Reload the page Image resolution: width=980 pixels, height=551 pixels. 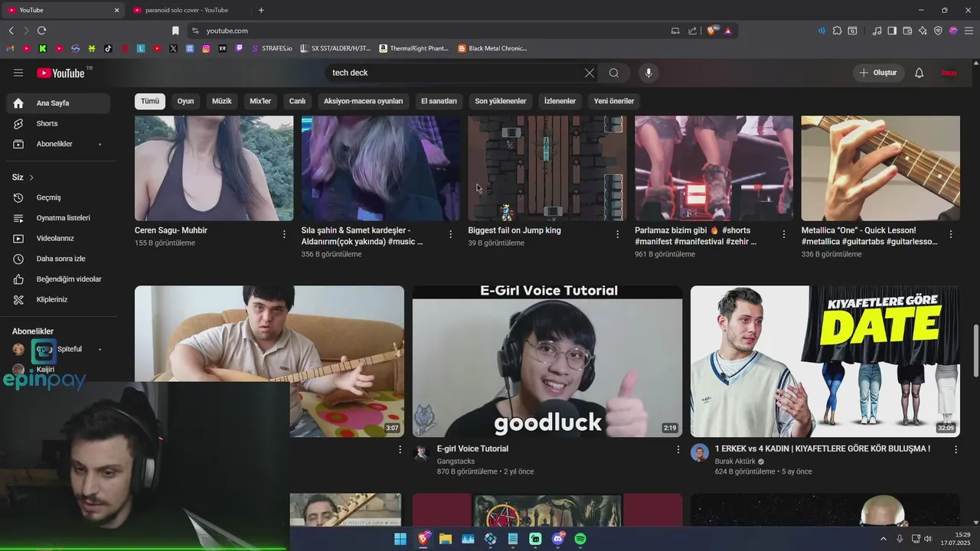coord(41,31)
